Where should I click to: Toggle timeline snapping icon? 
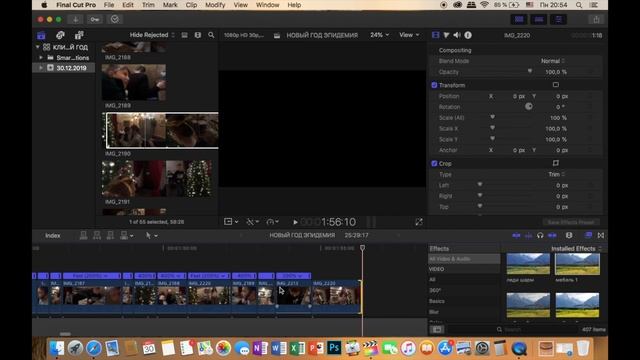[552, 236]
